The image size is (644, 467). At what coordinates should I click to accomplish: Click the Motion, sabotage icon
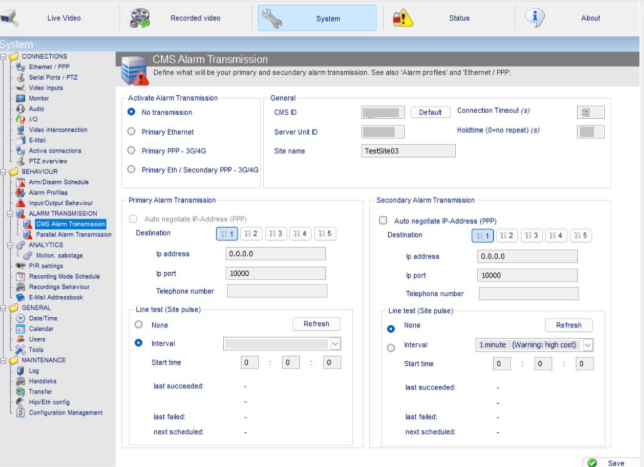coord(28,255)
